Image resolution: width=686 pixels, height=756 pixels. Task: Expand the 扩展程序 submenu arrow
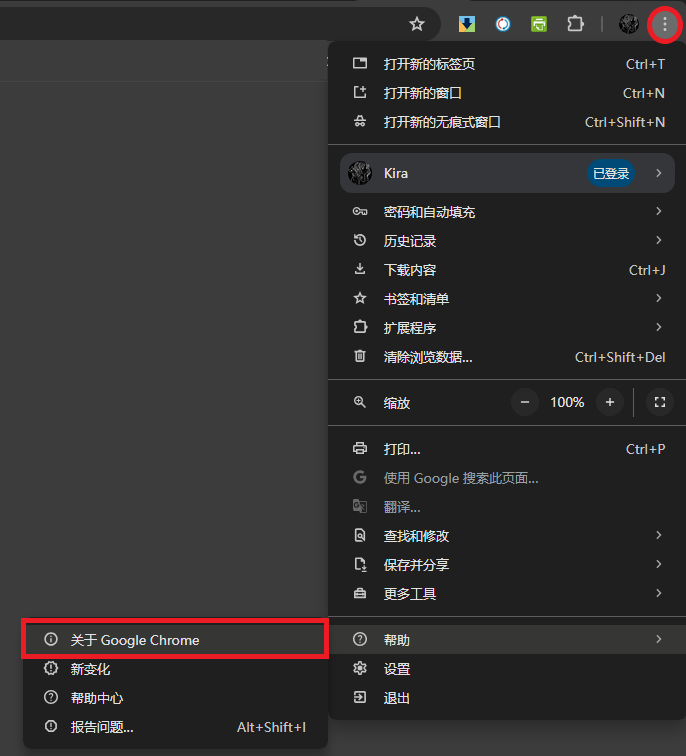[659, 327]
